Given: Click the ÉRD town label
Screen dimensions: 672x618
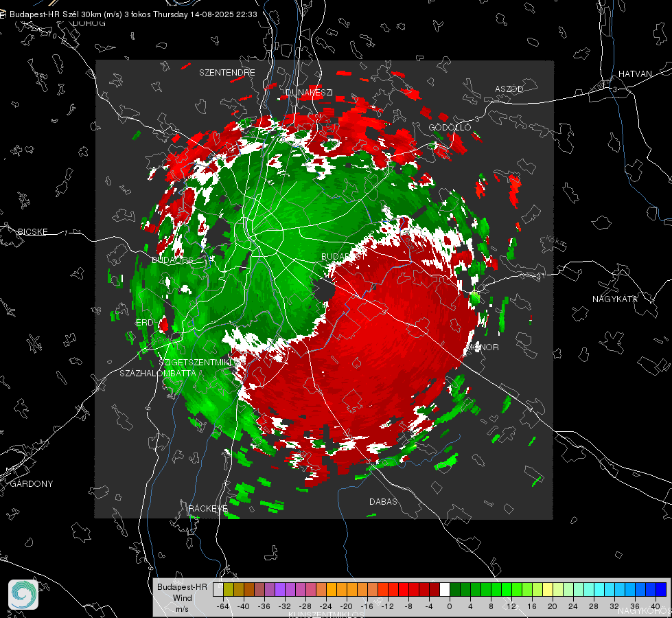Looking at the screenshot, I should point(144,323).
